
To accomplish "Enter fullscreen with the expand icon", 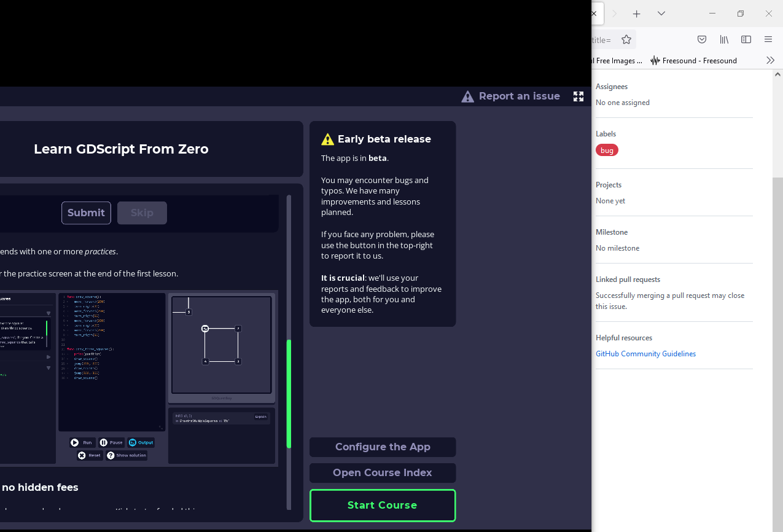I will [x=578, y=96].
